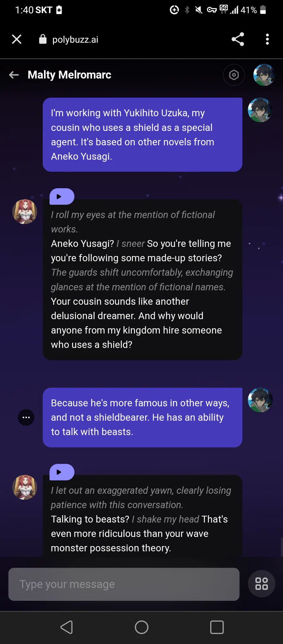Open the grid menu button beside message box
This screenshot has width=283, height=644.
click(261, 584)
